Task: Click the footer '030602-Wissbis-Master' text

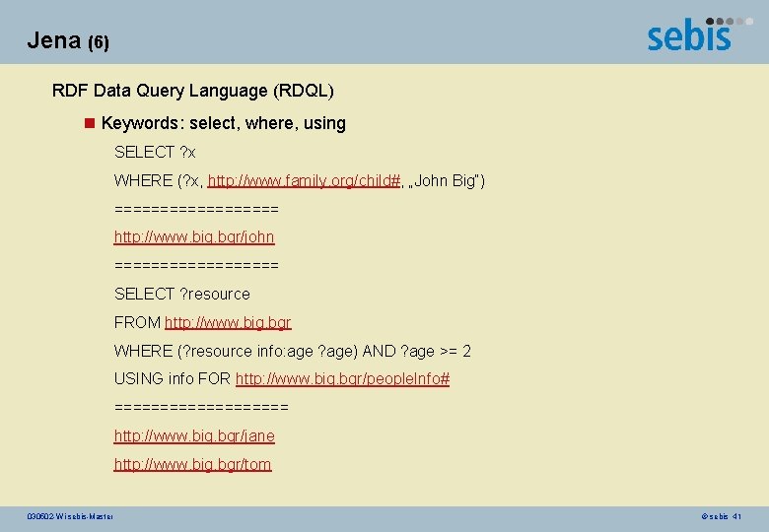Action: click(x=70, y=516)
